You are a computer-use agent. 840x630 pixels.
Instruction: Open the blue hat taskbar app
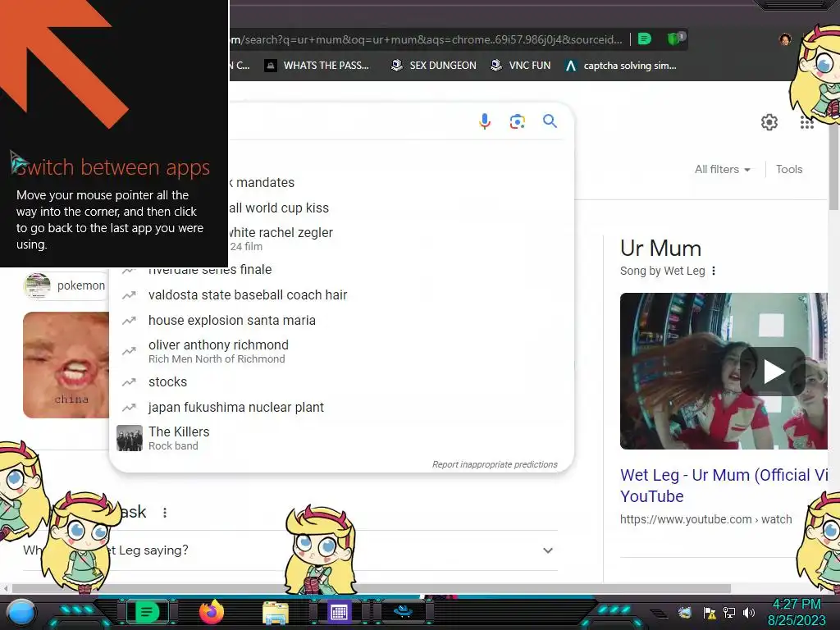(x=404, y=610)
